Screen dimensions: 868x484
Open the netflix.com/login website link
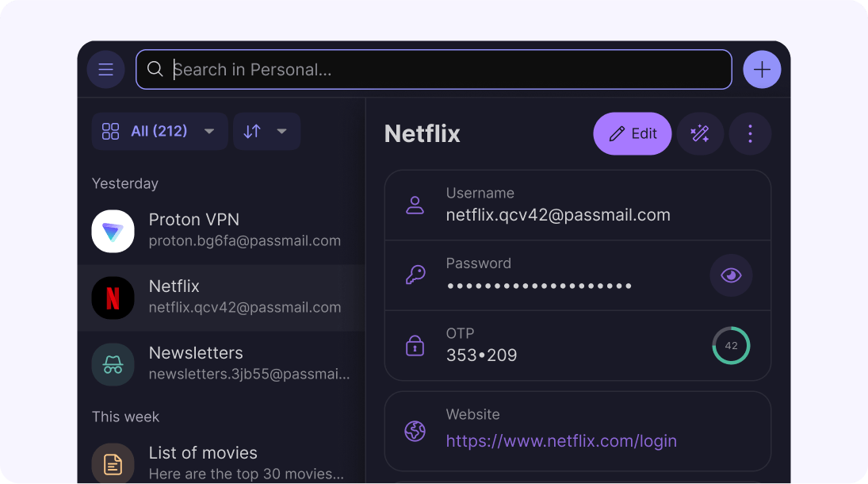click(x=561, y=441)
